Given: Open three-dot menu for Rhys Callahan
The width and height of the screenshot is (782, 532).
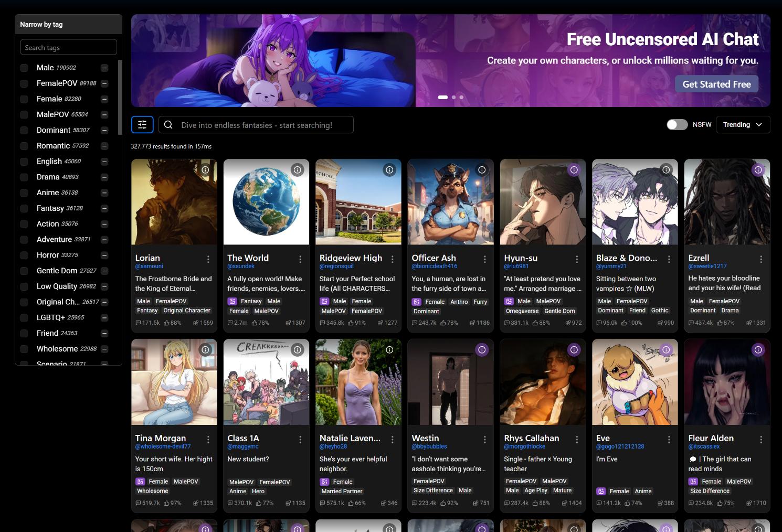Looking at the screenshot, I should click(577, 439).
